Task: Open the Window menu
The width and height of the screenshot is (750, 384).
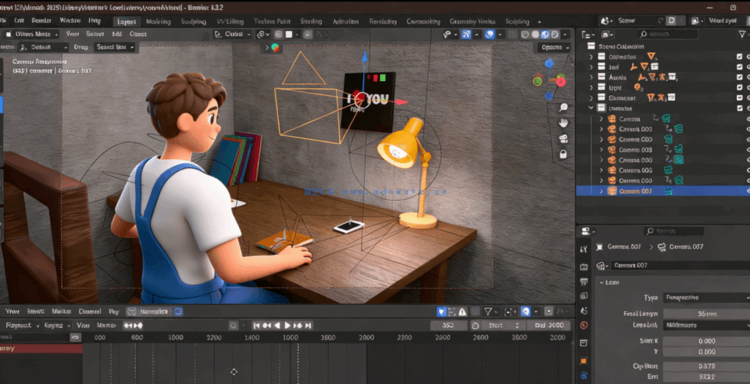Action: click(70, 21)
